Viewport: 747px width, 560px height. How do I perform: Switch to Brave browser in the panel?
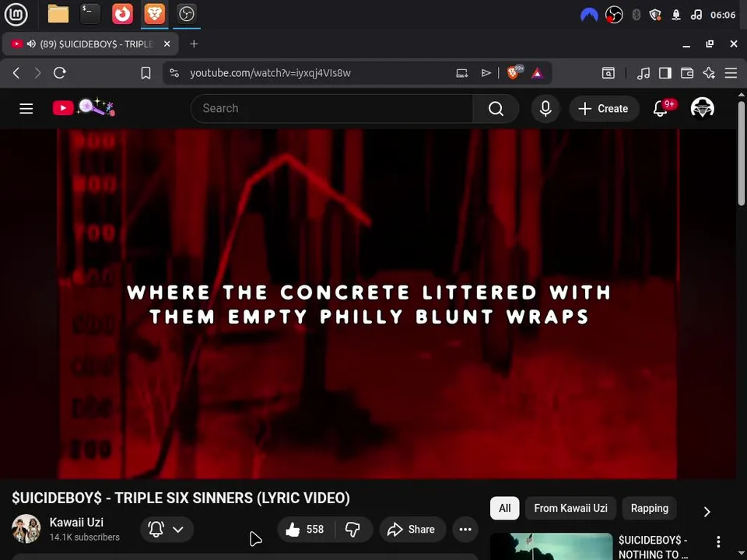click(x=154, y=14)
